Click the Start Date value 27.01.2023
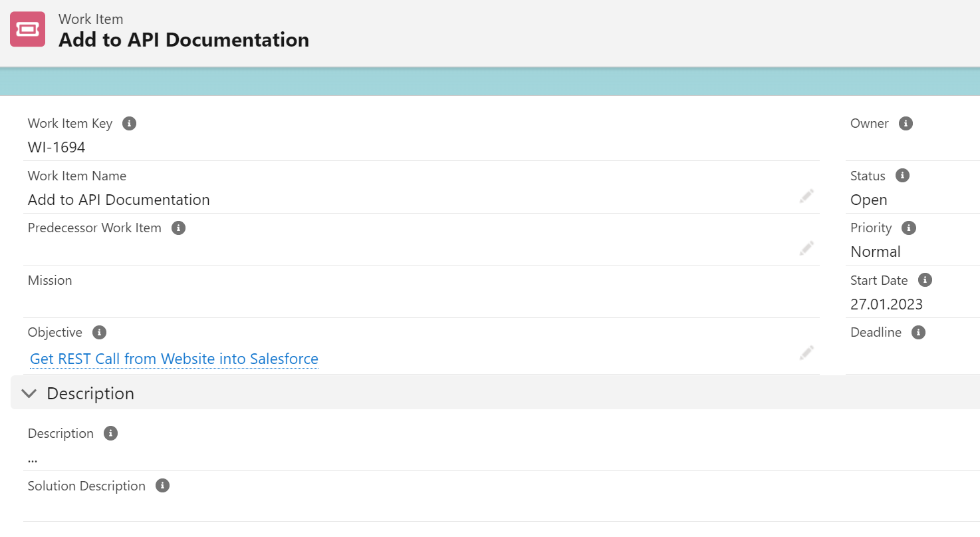 pos(886,304)
